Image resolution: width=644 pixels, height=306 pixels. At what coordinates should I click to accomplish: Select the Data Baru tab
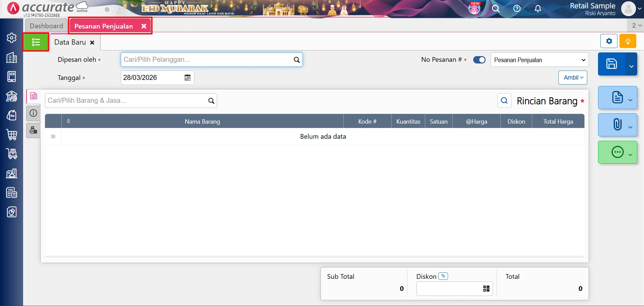[x=70, y=42]
